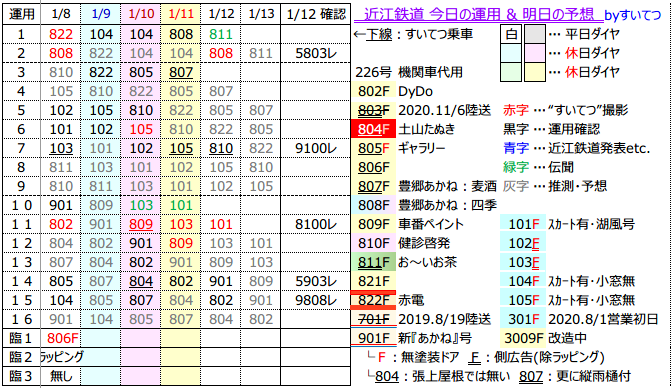Click the 青字 legend label

[x=516, y=148]
